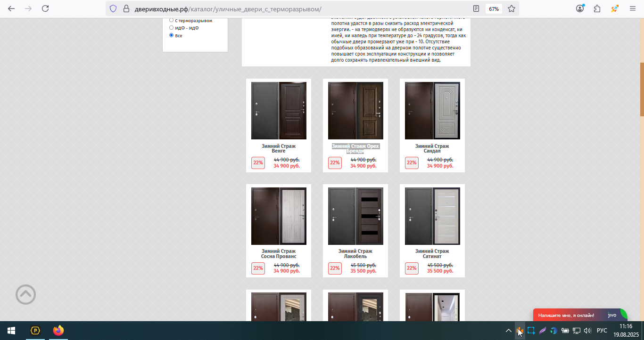Open PyCharm from the taskbar
The height and width of the screenshot is (340, 644).
click(x=35, y=331)
